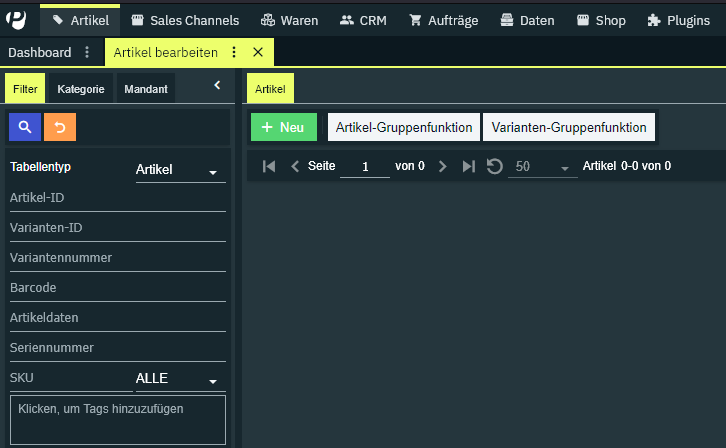
Task: Switch to the Kategorie tab
Action: tap(81, 89)
